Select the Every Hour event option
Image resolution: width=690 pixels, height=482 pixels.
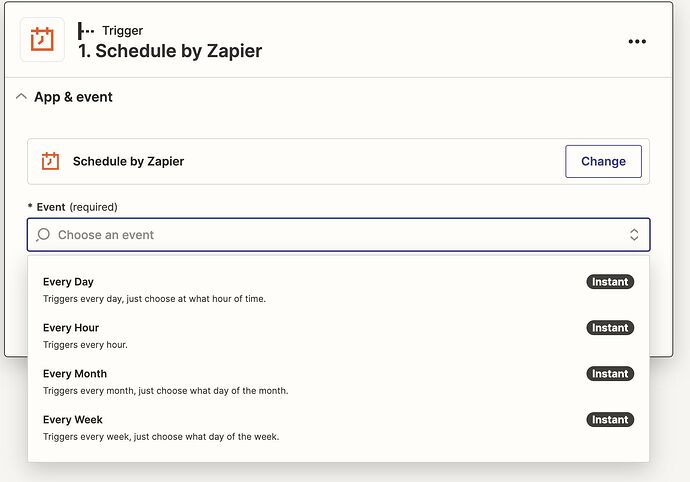(x=338, y=336)
